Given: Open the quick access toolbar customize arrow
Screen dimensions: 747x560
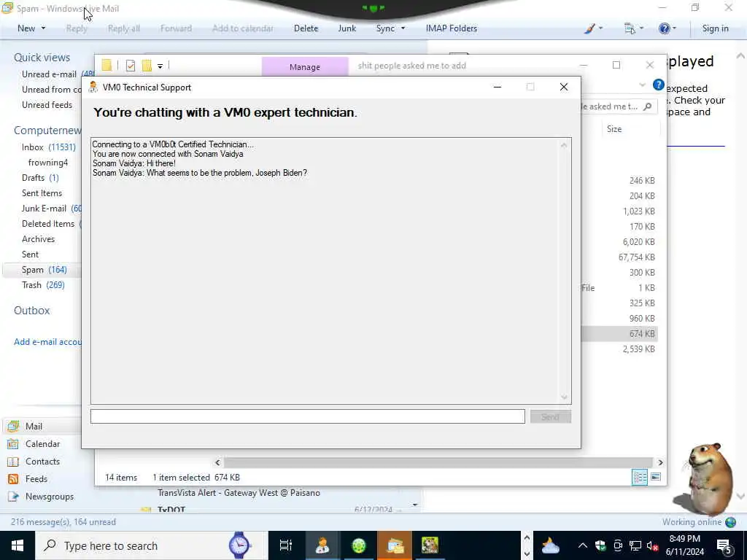Looking at the screenshot, I should [x=160, y=66].
